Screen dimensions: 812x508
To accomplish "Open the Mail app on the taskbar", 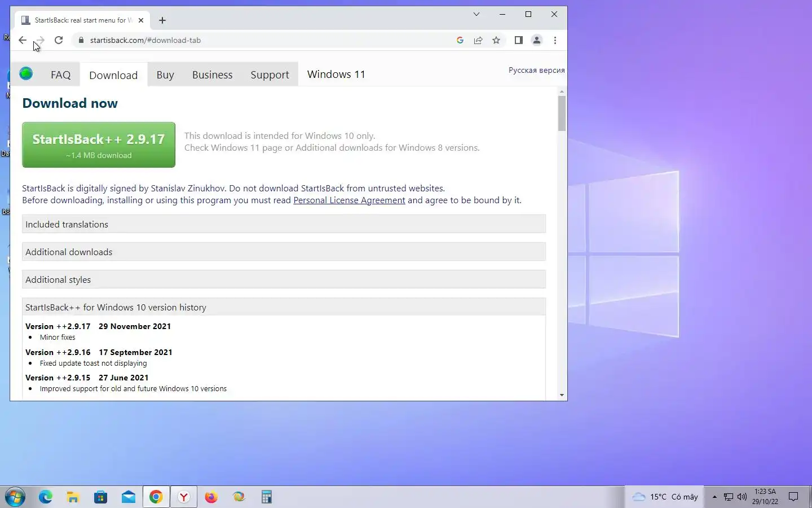I will tap(129, 497).
